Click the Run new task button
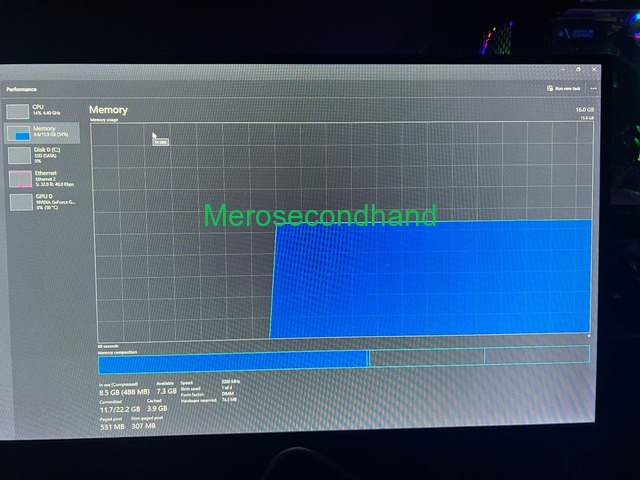640x480 pixels. click(565, 89)
